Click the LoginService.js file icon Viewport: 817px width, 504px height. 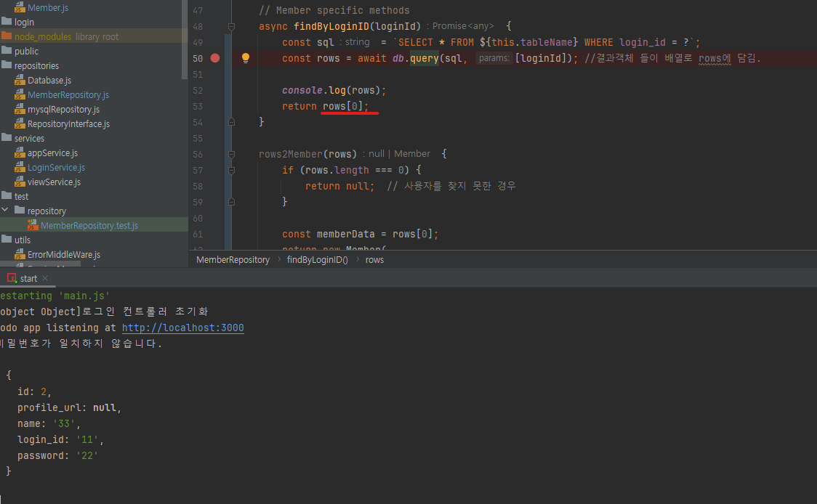(20, 168)
